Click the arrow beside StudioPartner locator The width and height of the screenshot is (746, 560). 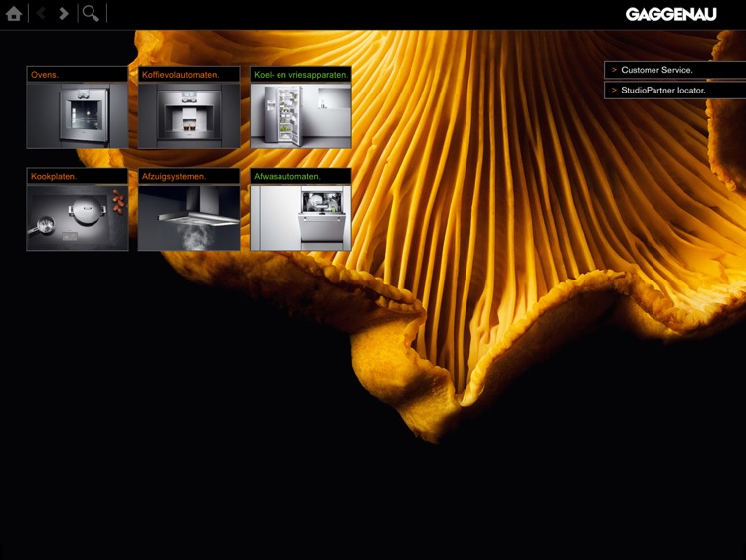tap(614, 91)
